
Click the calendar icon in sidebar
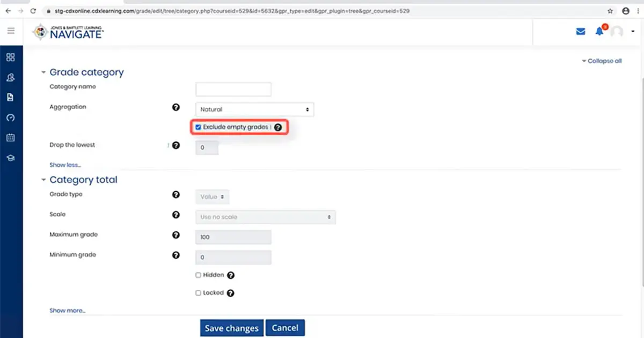pos(11,138)
